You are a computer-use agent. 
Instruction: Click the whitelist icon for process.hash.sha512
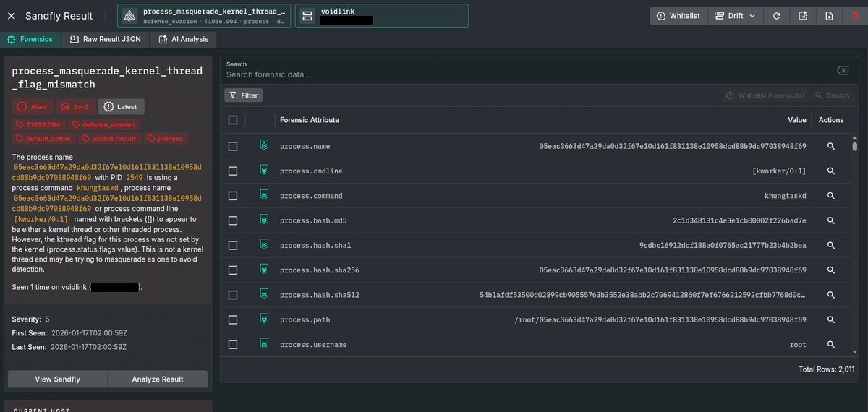264,294
